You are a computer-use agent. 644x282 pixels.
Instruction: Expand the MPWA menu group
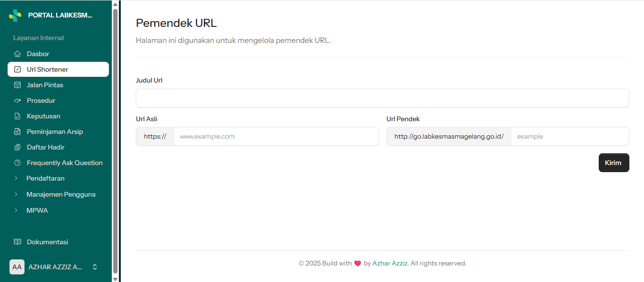coord(58,210)
